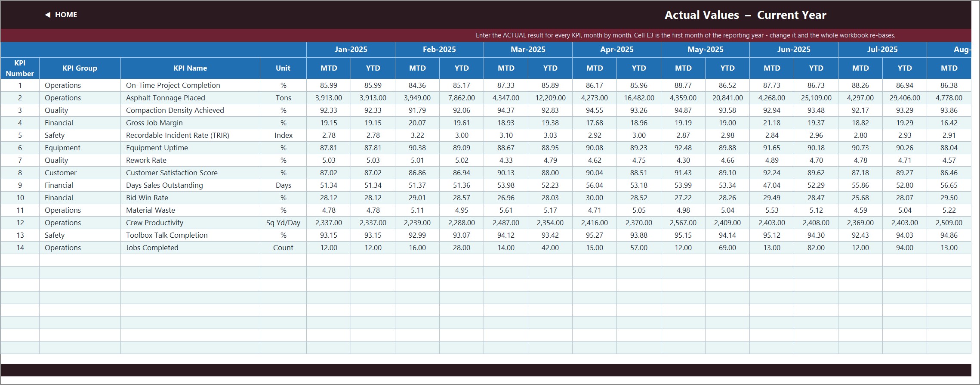Select the Customer Satisfaction Score cell
The image size is (980, 385).
[x=190, y=173]
